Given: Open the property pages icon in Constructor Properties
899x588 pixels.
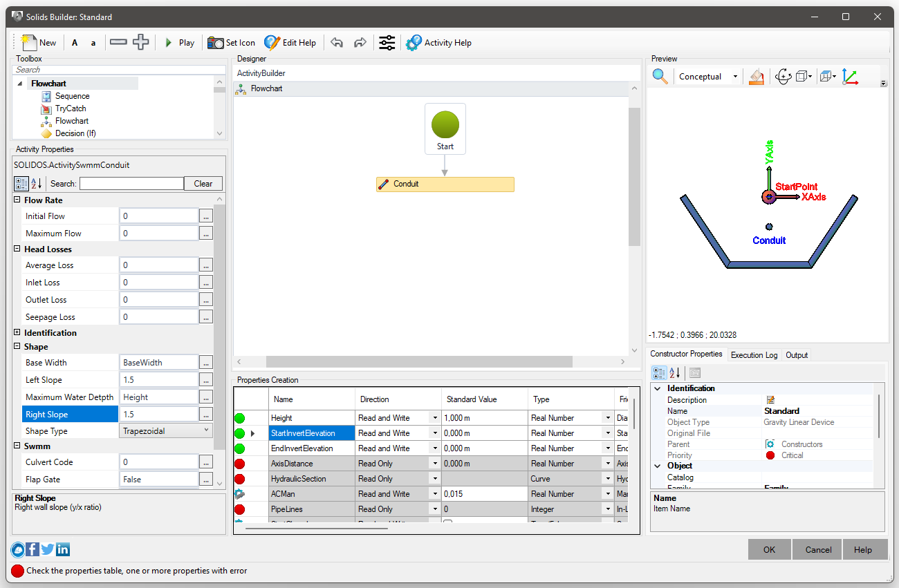Looking at the screenshot, I should pyautogui.click(x=695, y=373).
